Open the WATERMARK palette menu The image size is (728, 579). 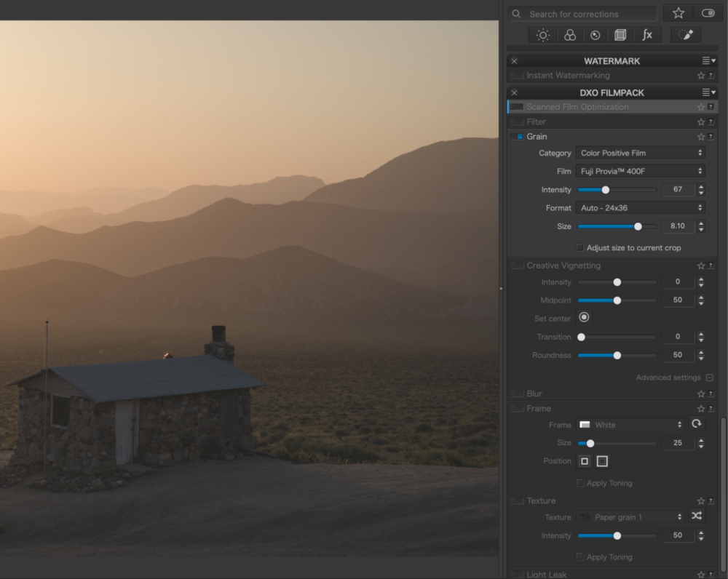708,61
